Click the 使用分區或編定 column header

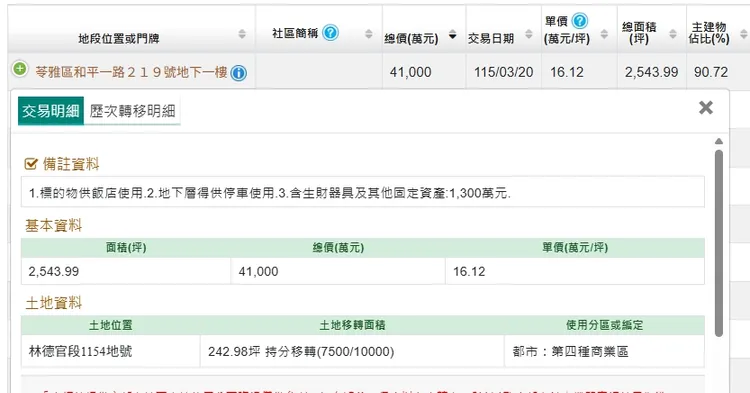point(604,325)
